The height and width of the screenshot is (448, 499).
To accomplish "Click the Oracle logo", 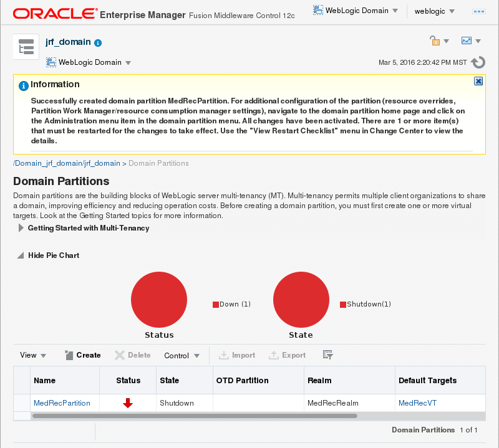I will (x=55, y=14).
